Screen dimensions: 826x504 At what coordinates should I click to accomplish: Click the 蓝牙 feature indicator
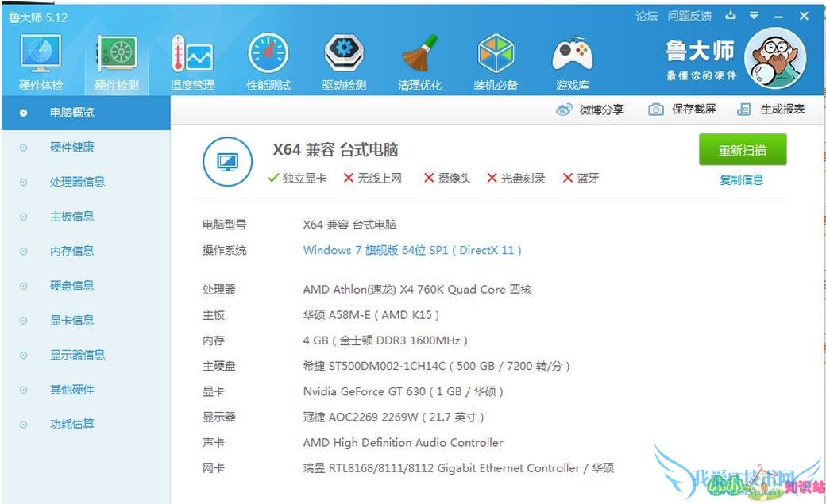(581, 179)
